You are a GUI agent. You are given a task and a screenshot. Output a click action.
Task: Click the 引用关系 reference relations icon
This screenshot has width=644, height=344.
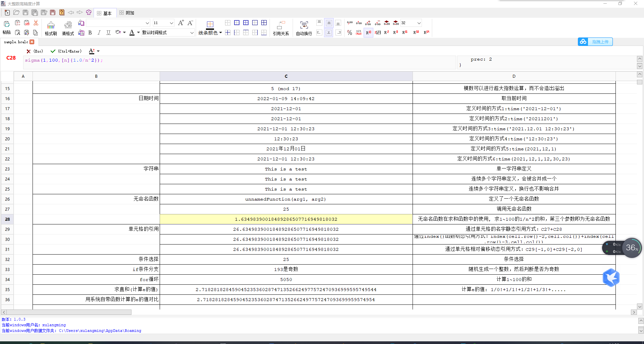pyautogui.click(x=281, y=28)
